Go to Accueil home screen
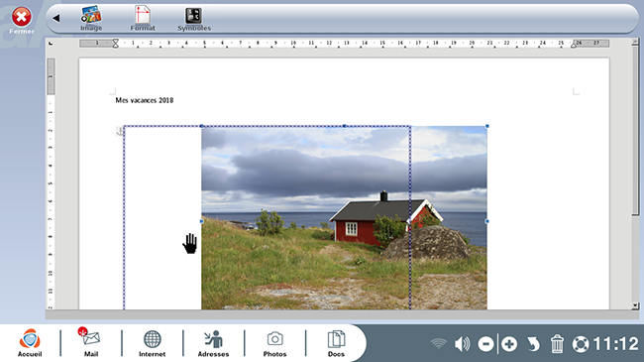The width and height of the screenshot is (644, 362). coord(30,343)
